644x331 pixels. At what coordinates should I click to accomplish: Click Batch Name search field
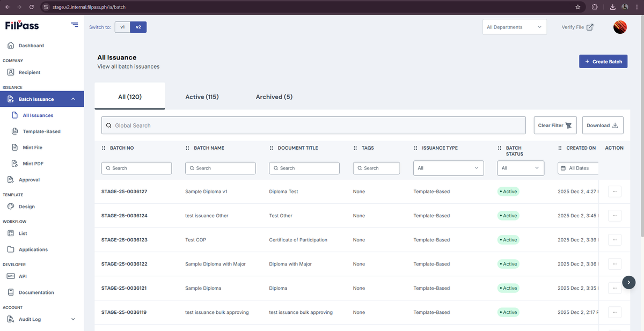221,168
